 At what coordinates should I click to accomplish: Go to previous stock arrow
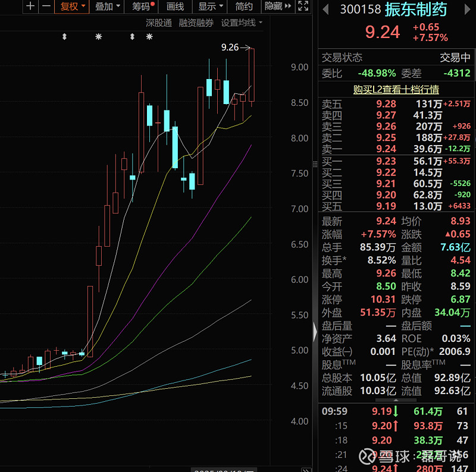325,10
